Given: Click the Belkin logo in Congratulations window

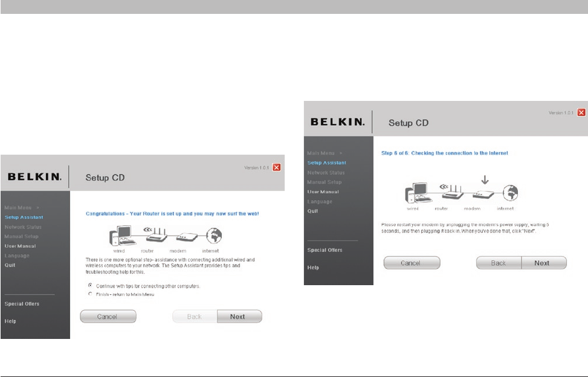Looking at the screenshot, I should tap(34, 176).
